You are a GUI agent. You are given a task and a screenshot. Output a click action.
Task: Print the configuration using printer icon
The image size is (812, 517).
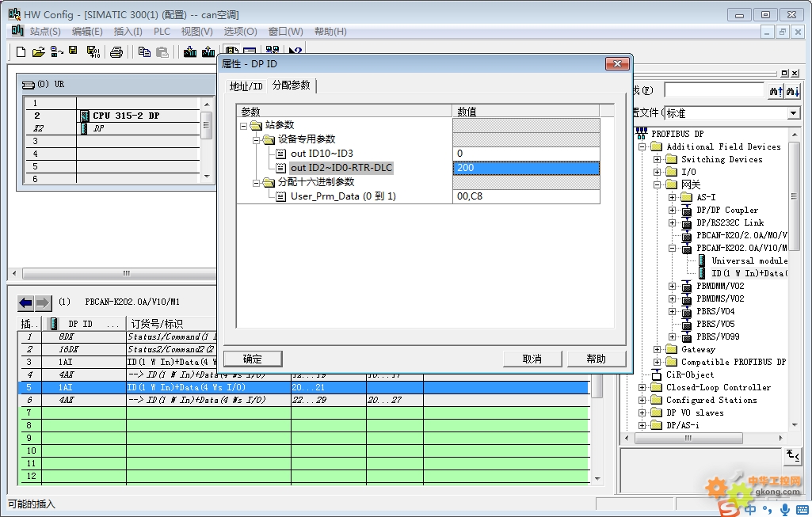pyautogui.click(x=116, y=51)
